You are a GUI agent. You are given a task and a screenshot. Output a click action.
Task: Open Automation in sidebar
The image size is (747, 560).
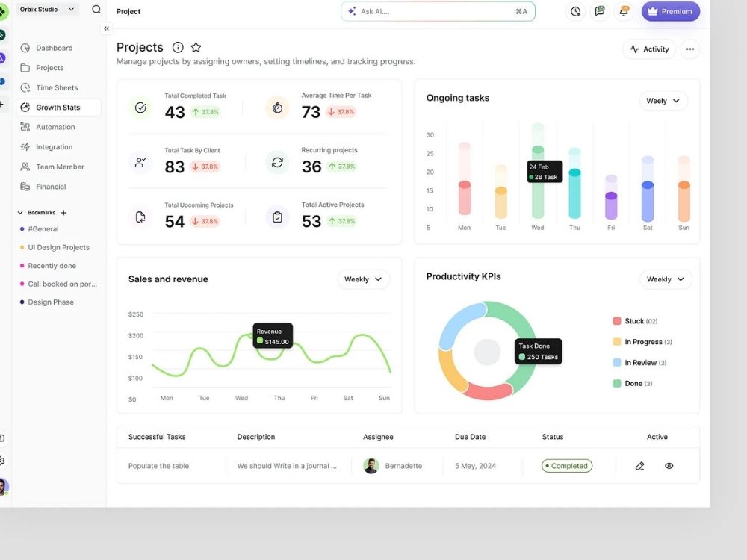[x=58, y=127]
